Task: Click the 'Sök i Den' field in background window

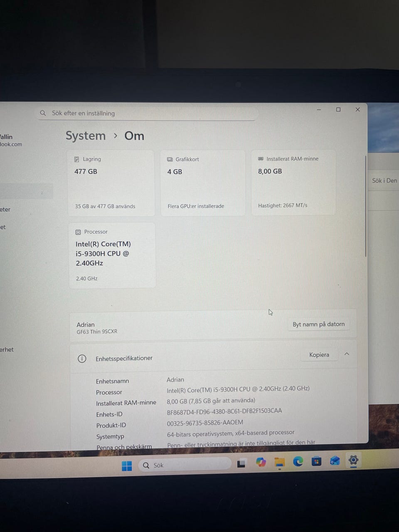Action: click(383, 181)
